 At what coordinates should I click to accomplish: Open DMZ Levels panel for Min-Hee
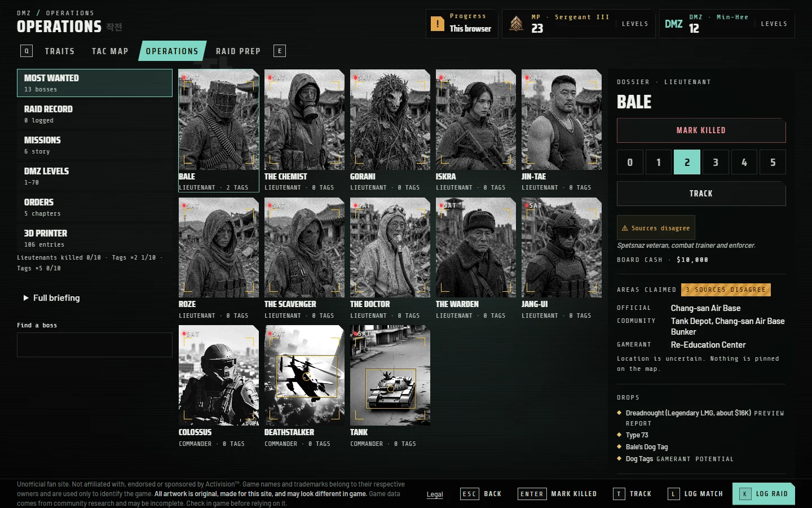(x=774, y=24)
